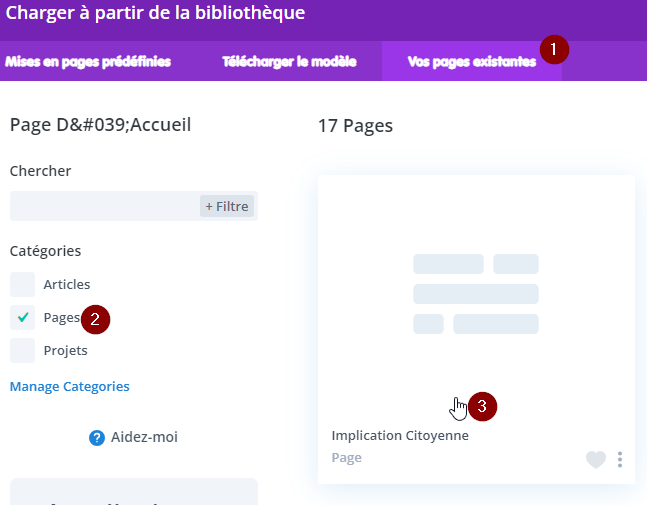Open the Manage Categories link
647x505 pixels.
point(69,386)
